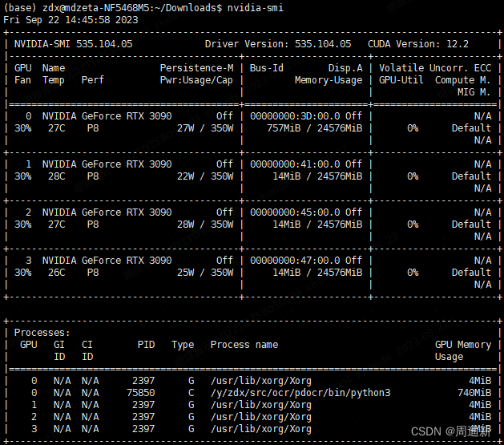This screenshot has width=504, height=445.
Task: Click the Processes: label
Action: pos(42,333)
